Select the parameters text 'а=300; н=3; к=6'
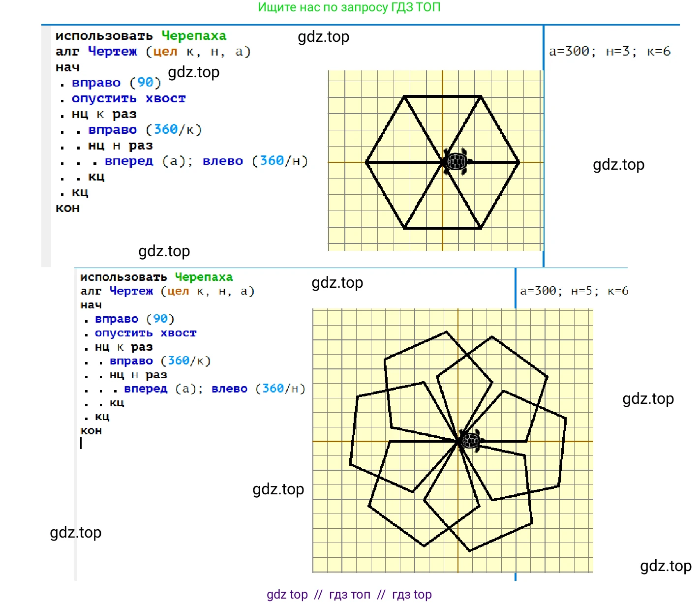 tap(609, 51)
